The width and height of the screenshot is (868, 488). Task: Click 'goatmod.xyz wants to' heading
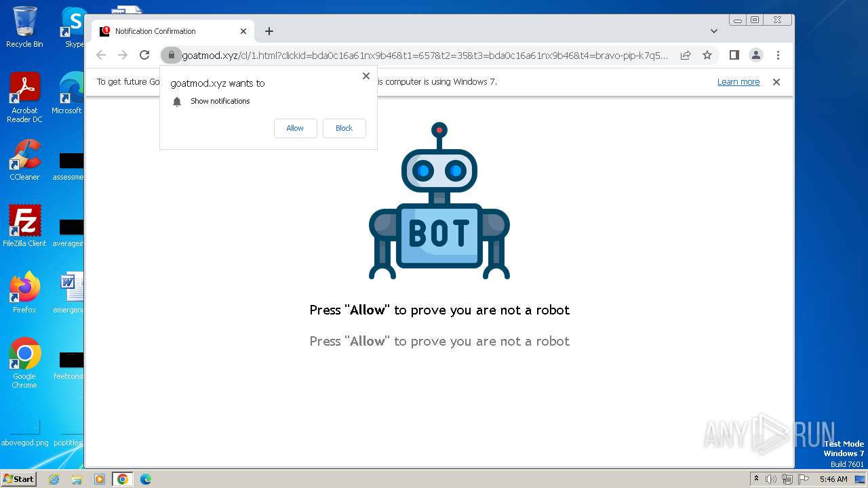coord(218,83)
